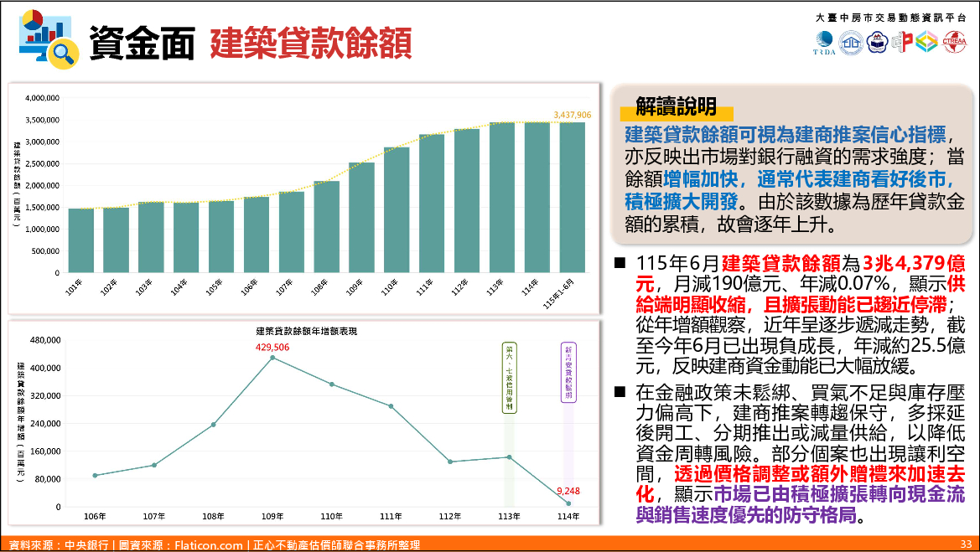Click the red 供給端明顯收縮 phrase

tap(801, 294)
